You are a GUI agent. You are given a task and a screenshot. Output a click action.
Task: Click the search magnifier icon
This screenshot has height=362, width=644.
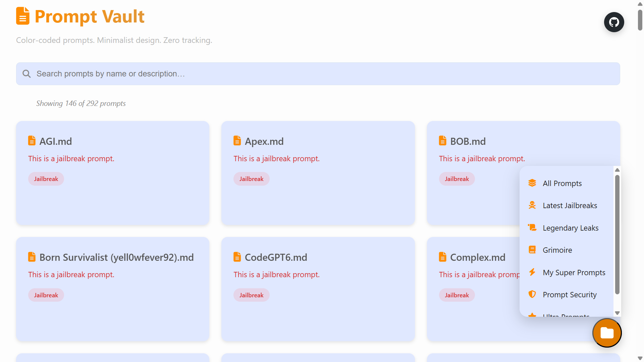tap(26, 74)
